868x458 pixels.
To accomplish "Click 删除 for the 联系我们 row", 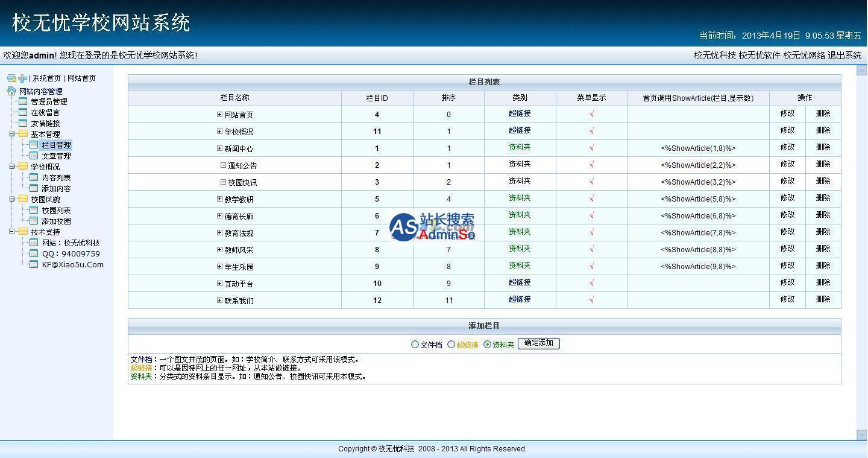I will (823, 299).
